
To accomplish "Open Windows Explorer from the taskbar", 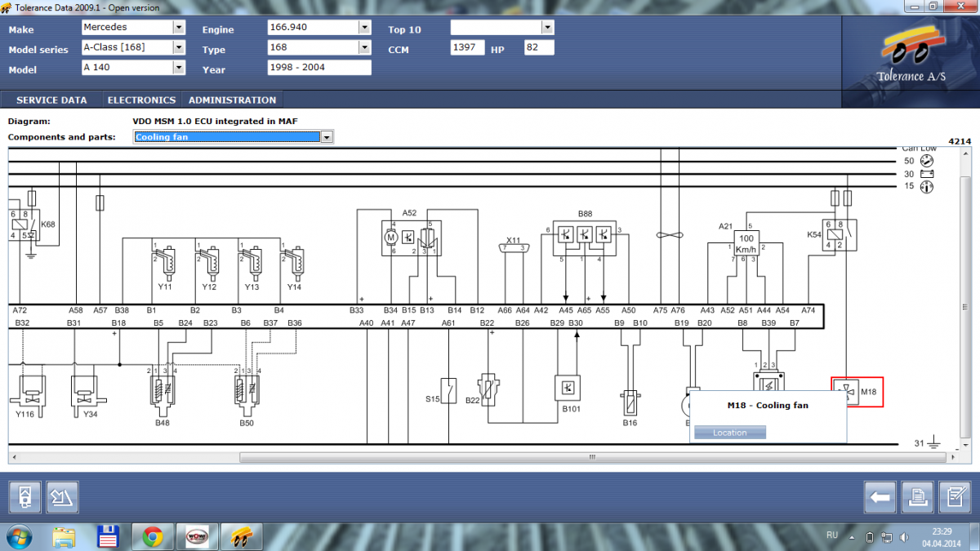I will [65, 537].
